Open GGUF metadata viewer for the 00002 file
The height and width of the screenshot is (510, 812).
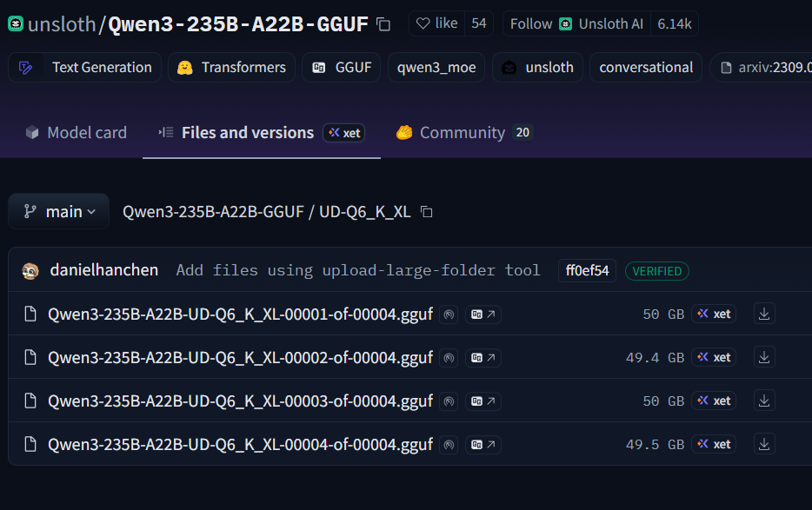(x=483, y=357)
